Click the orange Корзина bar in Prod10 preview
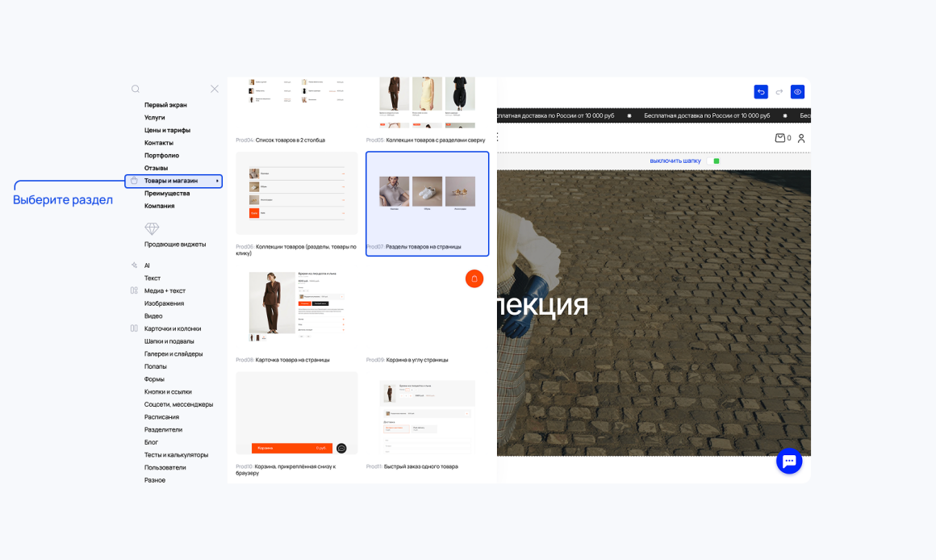The image size is (936, 560). pos(292,448)
